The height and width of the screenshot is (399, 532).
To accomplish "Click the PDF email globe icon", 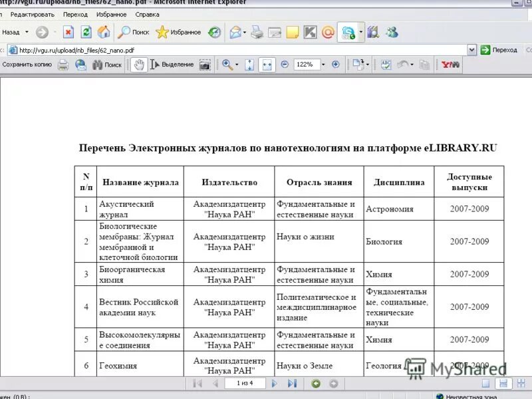I will pyautogui.click(x=80, y=65).
